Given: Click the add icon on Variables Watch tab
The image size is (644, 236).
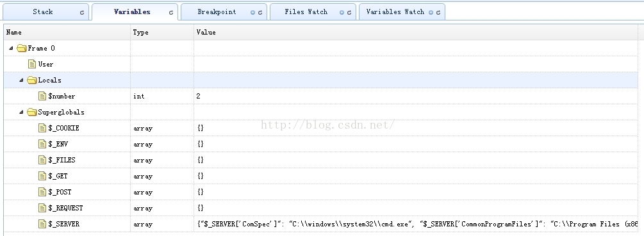Looking at the screenshot, I should point(431,12).
